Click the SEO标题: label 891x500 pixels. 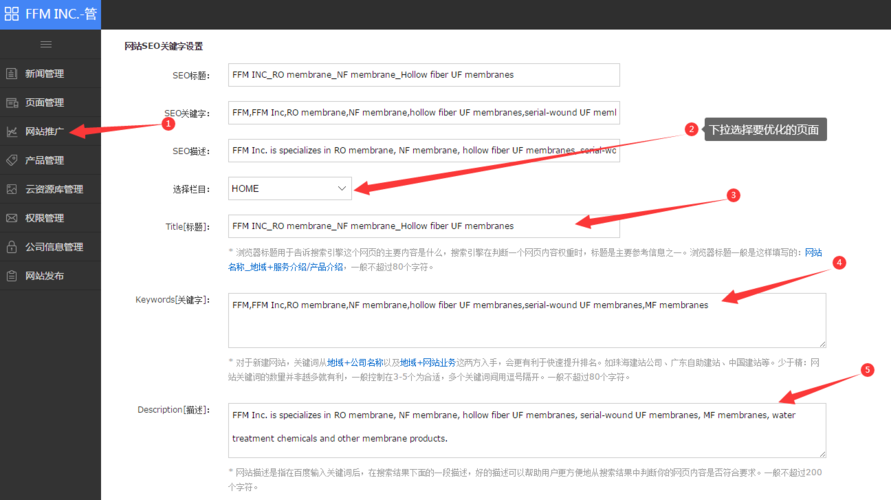click(x=191, y=76)
